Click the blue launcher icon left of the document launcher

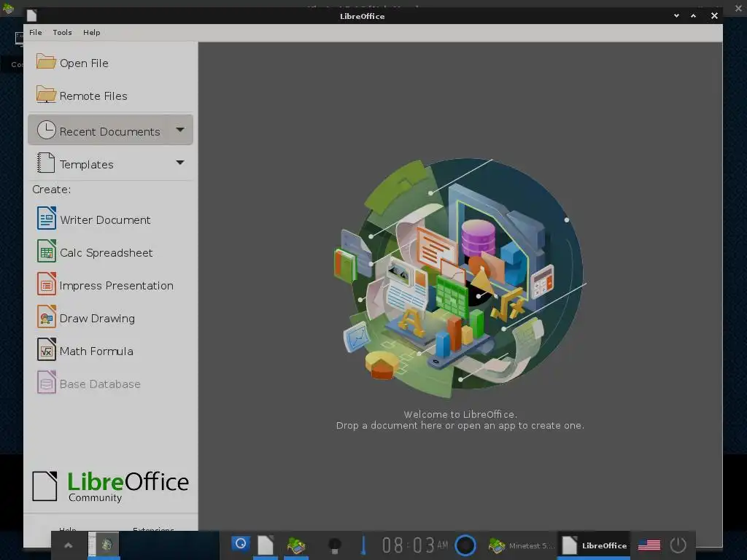[x=241, y=544]
